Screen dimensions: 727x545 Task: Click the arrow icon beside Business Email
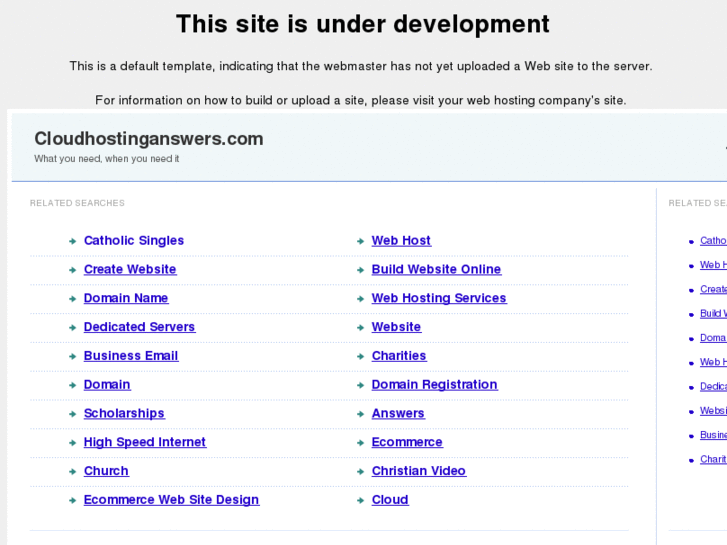(x=72, y=356)
